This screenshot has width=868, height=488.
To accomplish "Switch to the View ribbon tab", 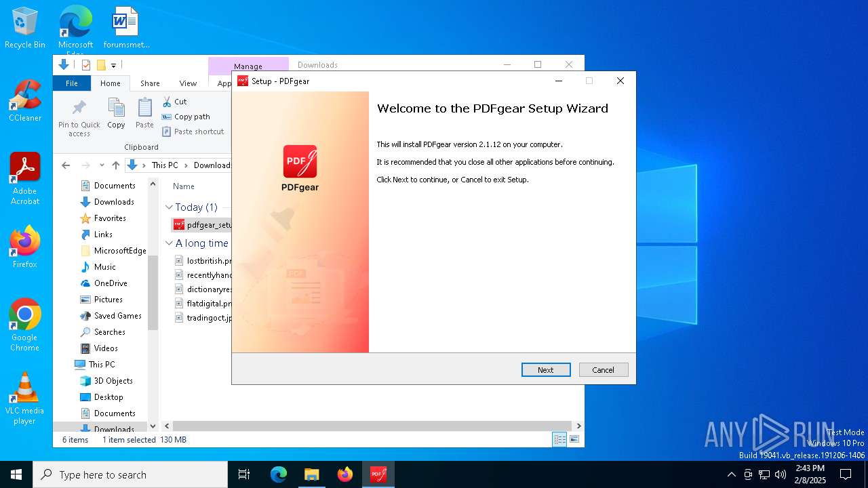I will [188, 83].
